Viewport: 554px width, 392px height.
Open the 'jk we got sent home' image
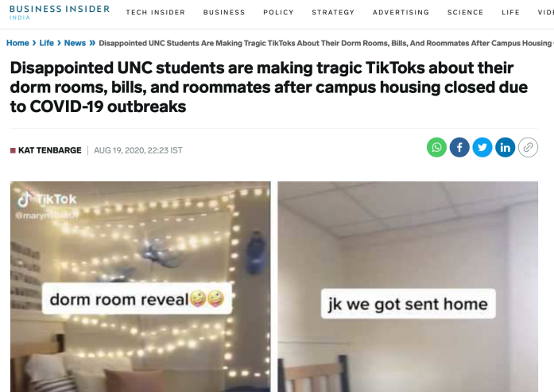pyautogui.click(x=408, y=286)
